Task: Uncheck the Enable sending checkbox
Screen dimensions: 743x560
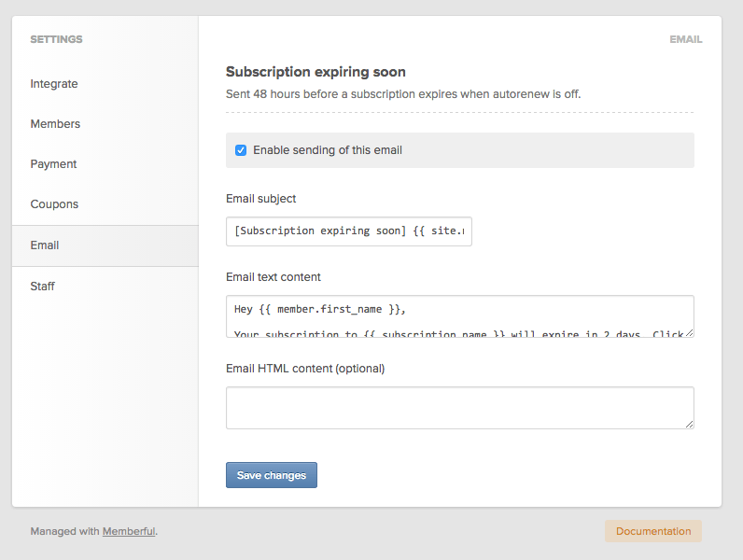Action: [x=241, y=150]
